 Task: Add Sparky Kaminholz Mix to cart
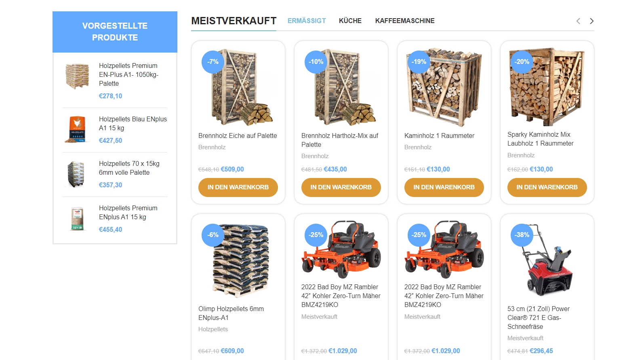(x=547, y=187)
